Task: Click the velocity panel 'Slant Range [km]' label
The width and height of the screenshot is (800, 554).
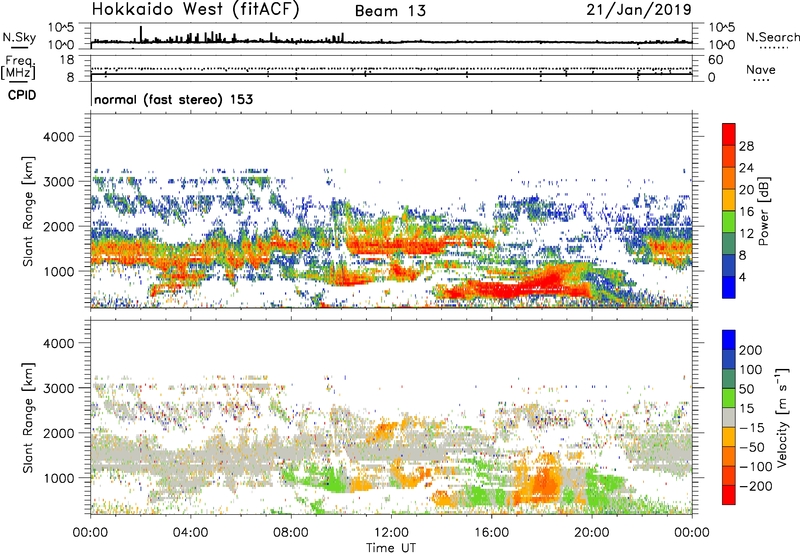Action: (x=28, y=418)
